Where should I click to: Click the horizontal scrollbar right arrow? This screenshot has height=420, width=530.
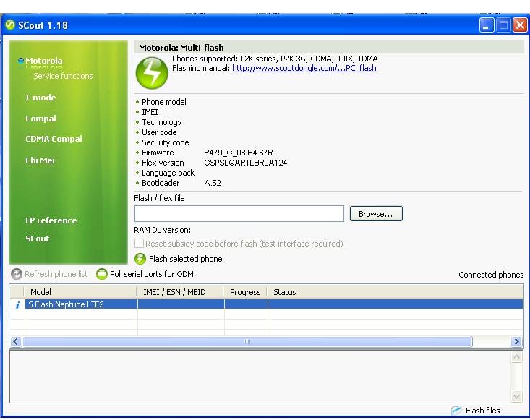pyautogui.click(x=517, y=342)
